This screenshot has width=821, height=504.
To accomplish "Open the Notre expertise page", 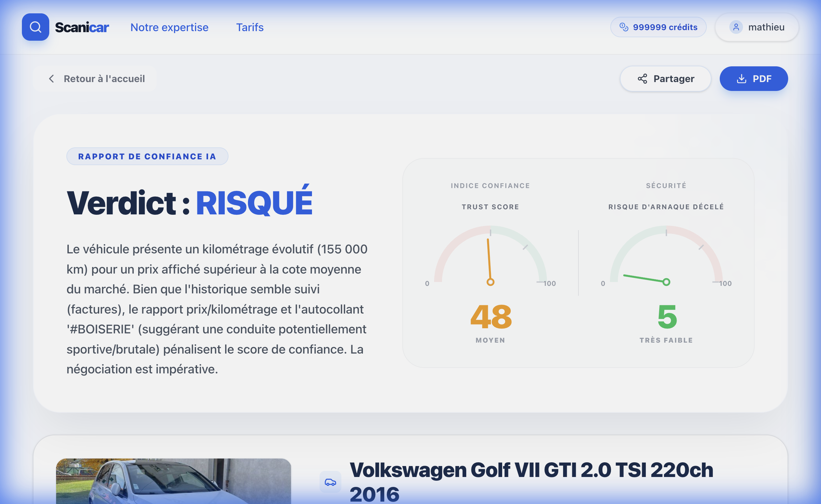I will [x=169, y=27].
